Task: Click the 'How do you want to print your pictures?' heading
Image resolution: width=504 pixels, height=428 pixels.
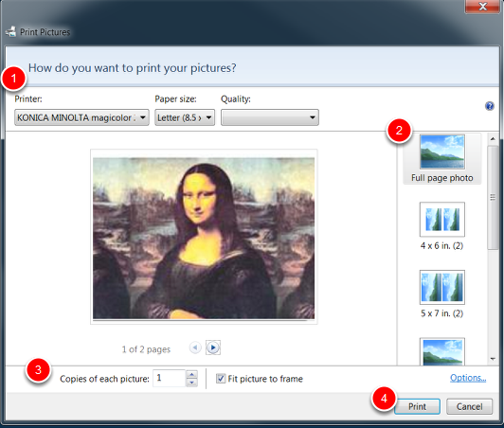Action: (132, 68)
